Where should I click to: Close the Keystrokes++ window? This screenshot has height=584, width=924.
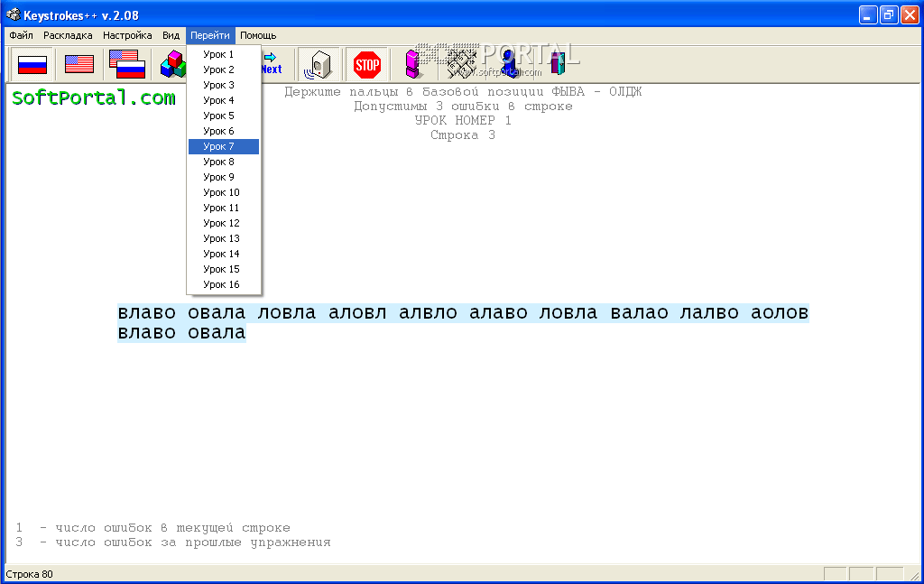point(910,14)
